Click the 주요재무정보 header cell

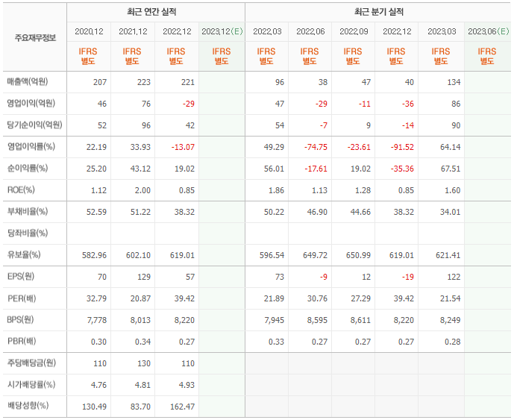35,38
